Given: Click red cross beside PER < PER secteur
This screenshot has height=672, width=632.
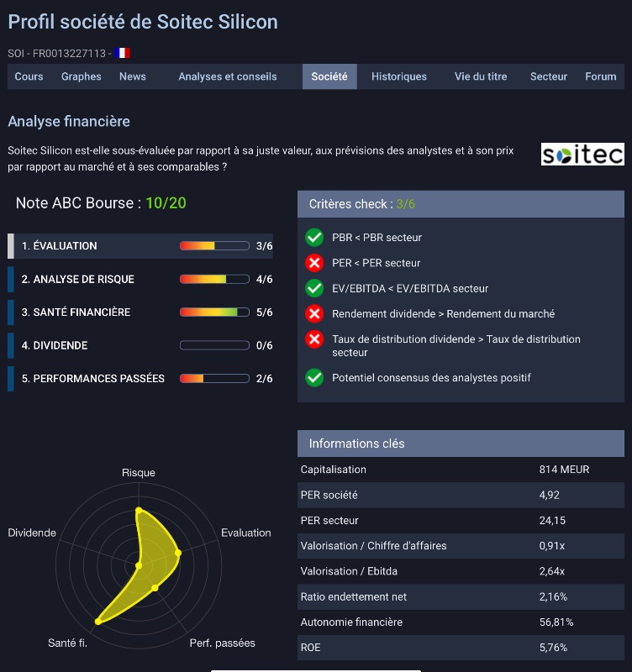Looking at the screenshot, I should (x=314, y=263).
